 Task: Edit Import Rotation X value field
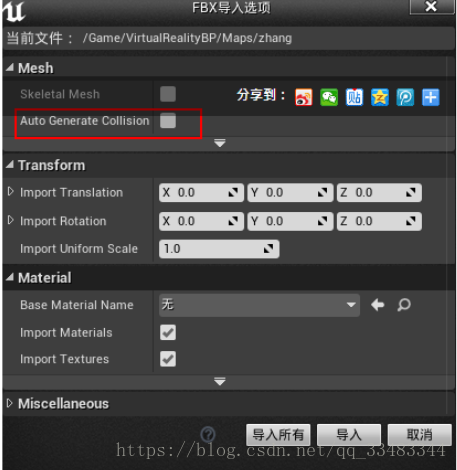pos(201,221)
